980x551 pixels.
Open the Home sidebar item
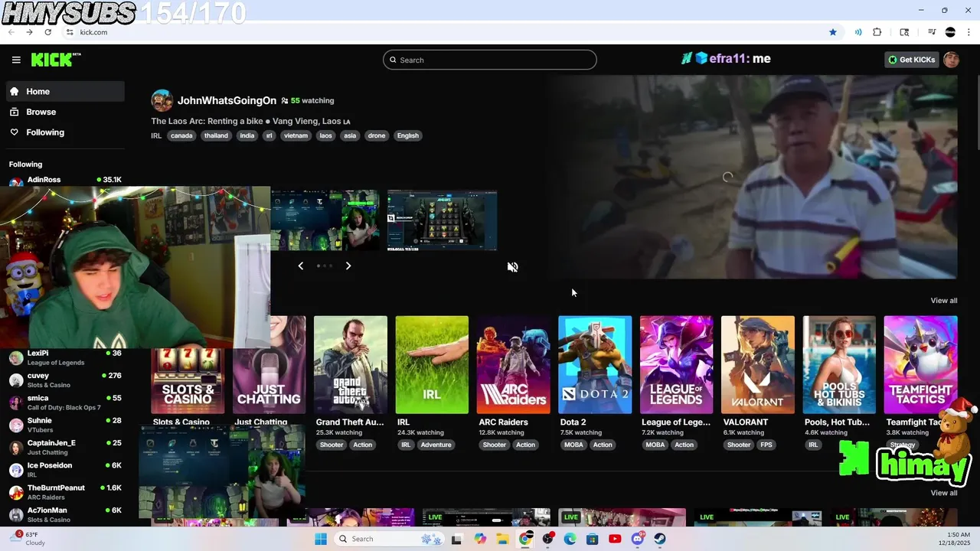[66, 91]
